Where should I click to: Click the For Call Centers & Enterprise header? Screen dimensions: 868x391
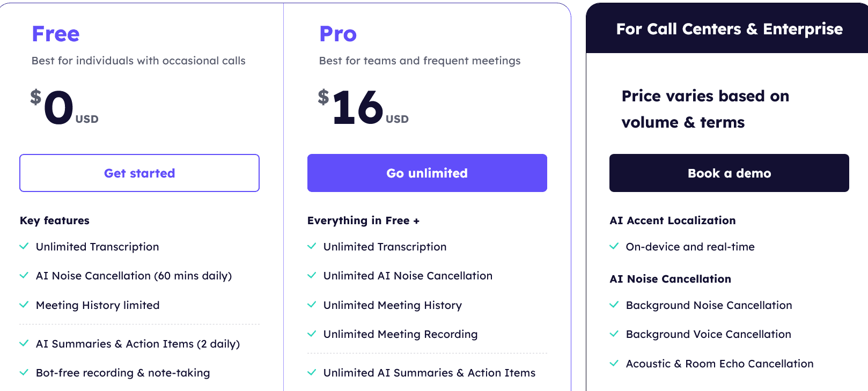coord(729,28)
